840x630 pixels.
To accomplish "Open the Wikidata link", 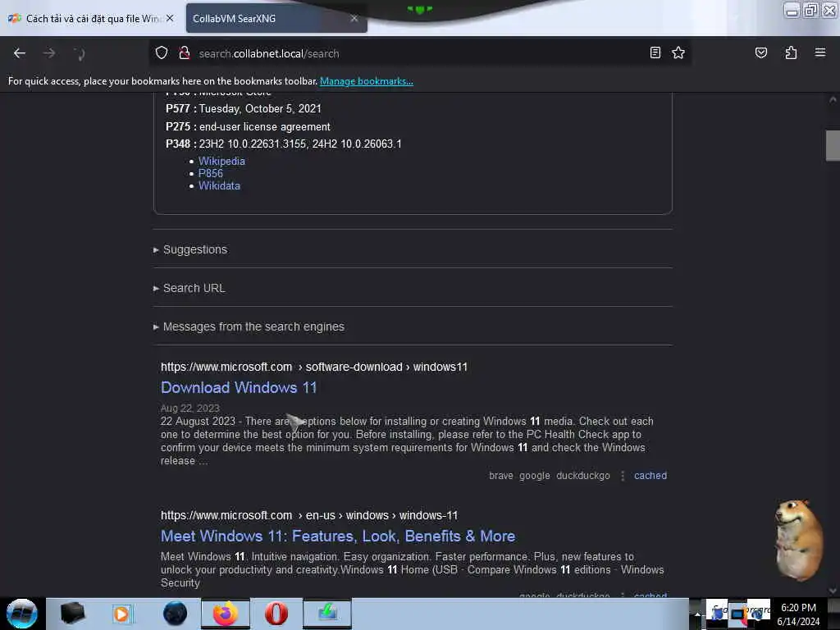I will click(219, 185).
